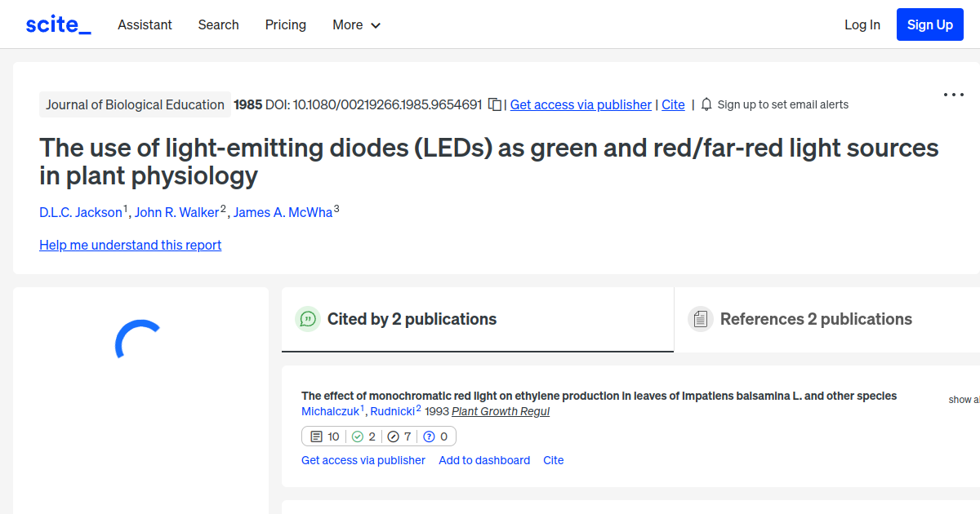Select the Cited by 2 publications tab
The width and height of the screenshot is (980, 514).
click(x=412, y=319)
